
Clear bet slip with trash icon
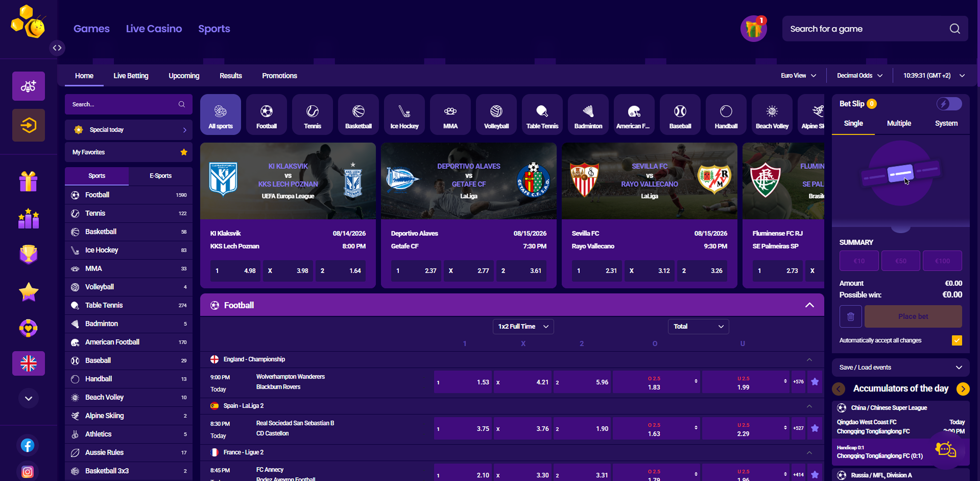point(851,316)
